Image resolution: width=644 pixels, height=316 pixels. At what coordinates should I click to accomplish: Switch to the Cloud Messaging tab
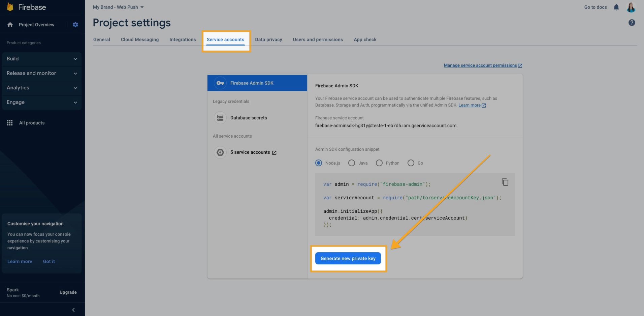click(139, 39)
